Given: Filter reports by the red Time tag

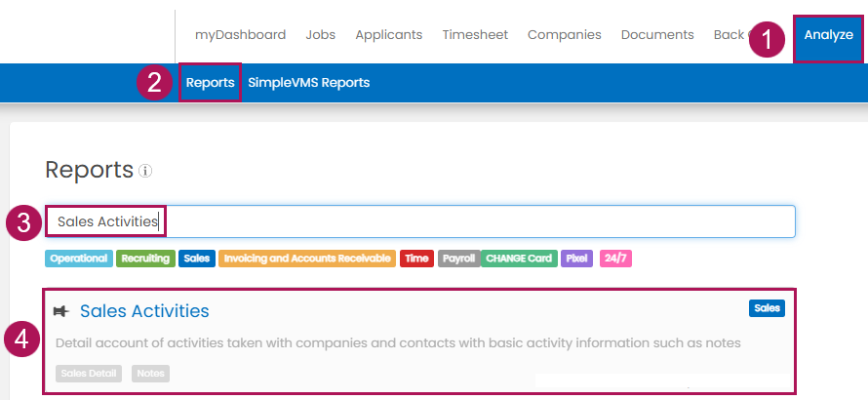Looking at the screenshot, I should pos(416,259).
